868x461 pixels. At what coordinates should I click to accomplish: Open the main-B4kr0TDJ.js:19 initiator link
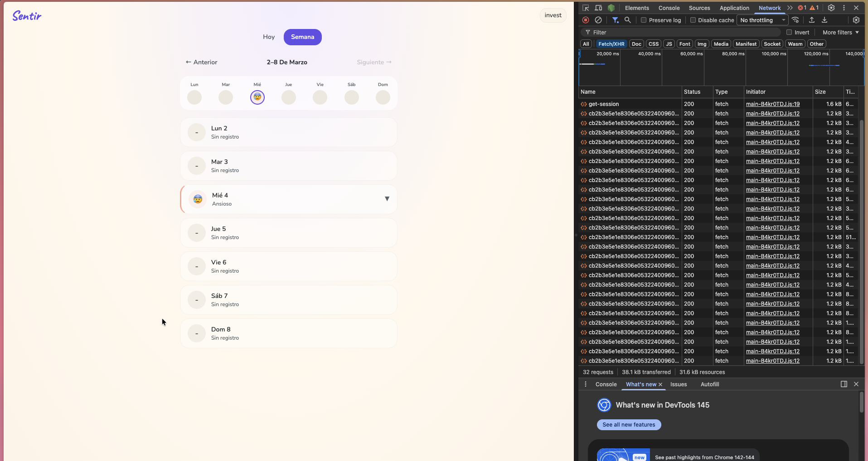pos(773,104)
